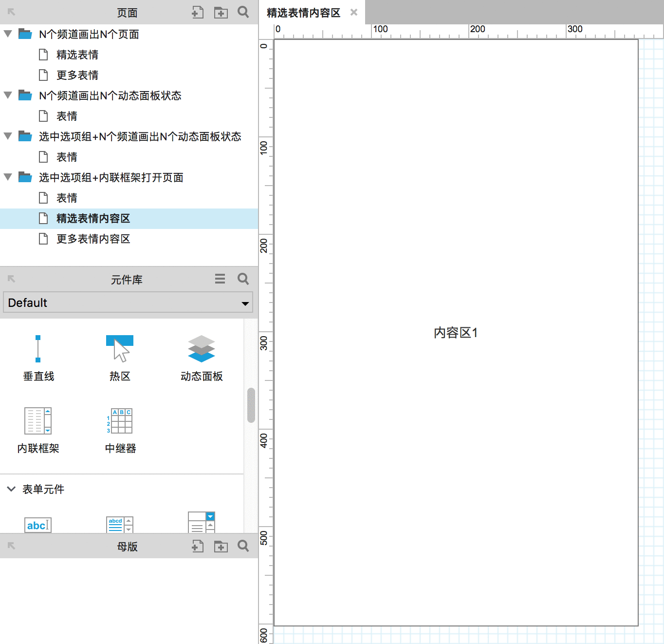Add a new master with the page icon
664x644 pixels.
click(197, 546)
